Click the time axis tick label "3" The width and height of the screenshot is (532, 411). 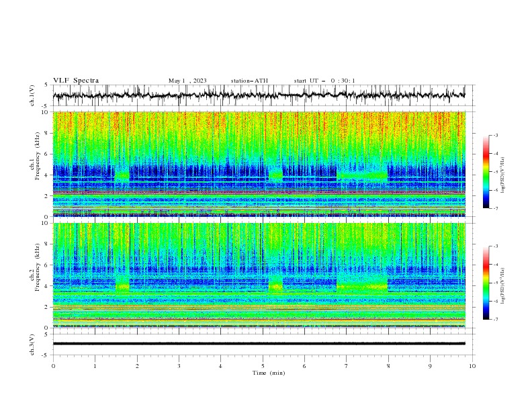(179, 366)
